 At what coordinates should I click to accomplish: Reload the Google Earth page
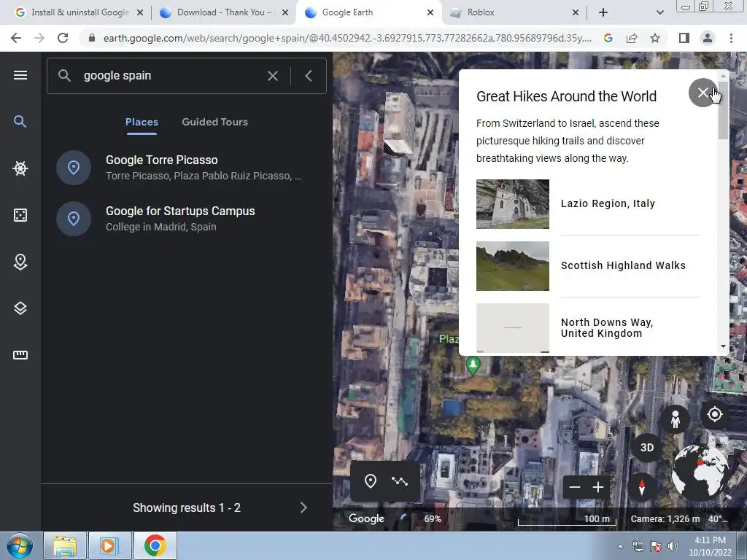pyautogui.click(x=63, y=38)
